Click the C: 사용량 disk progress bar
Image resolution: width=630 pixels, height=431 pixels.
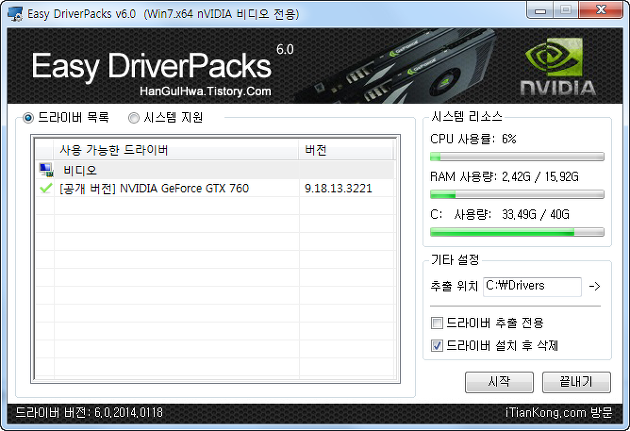(517, 232)
